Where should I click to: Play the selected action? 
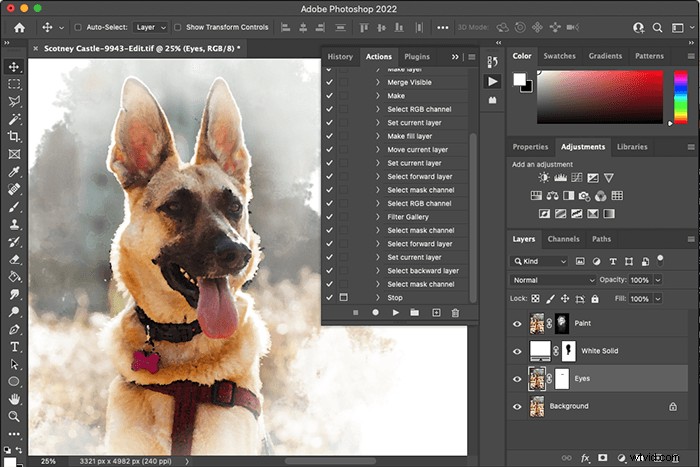pyautogui.click(x=396, y=313)
